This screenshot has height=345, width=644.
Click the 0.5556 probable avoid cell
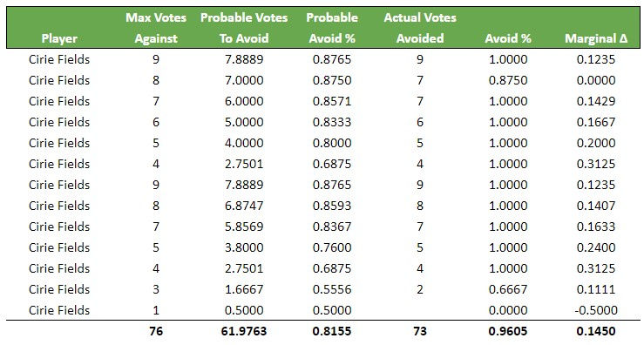click(x=332, y=289)
